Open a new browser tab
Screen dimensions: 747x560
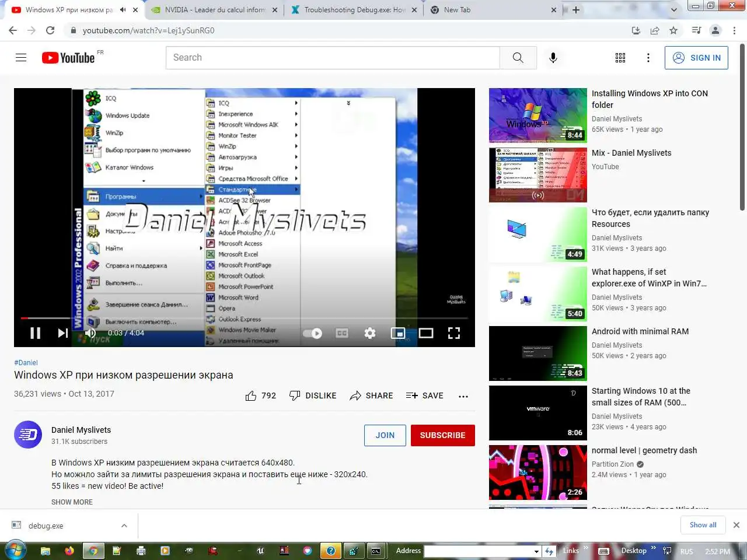click(x=576, y=10)
